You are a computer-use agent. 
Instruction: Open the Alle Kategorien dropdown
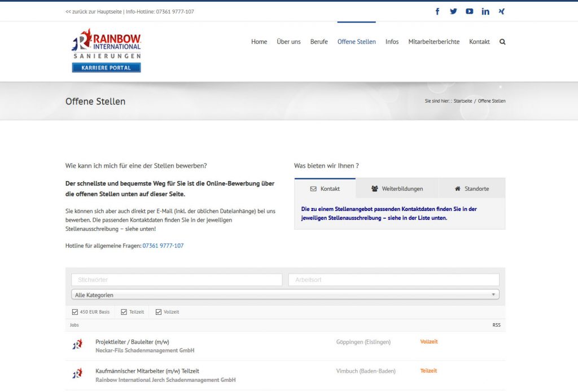click(x=285, y=295)
